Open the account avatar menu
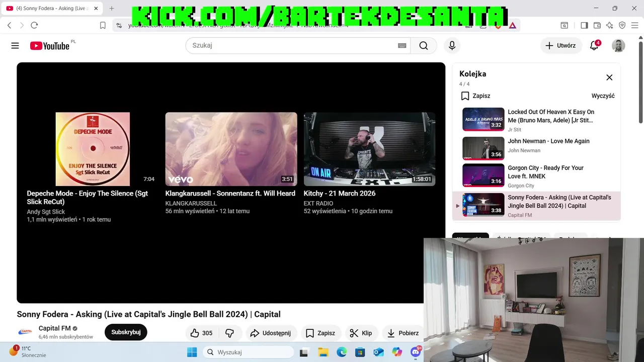This screenshot has width=644, height=362. click(618, 45)
